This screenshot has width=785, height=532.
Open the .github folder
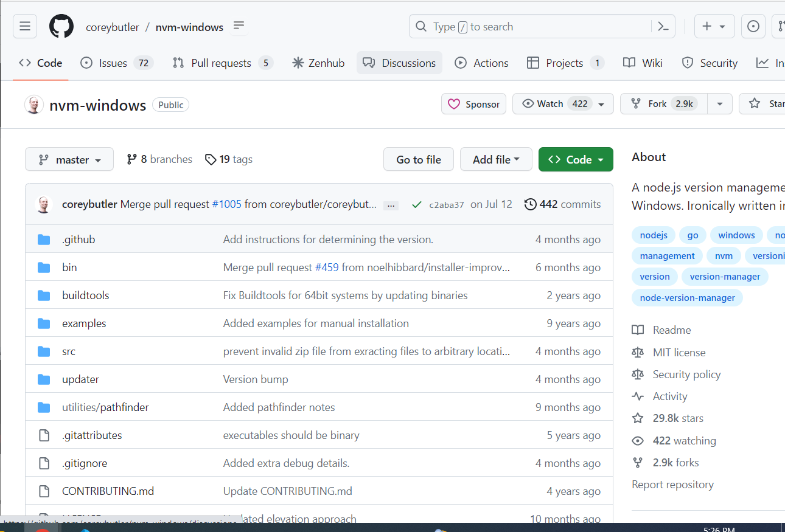pyautogui.click(x=78, y=240)
